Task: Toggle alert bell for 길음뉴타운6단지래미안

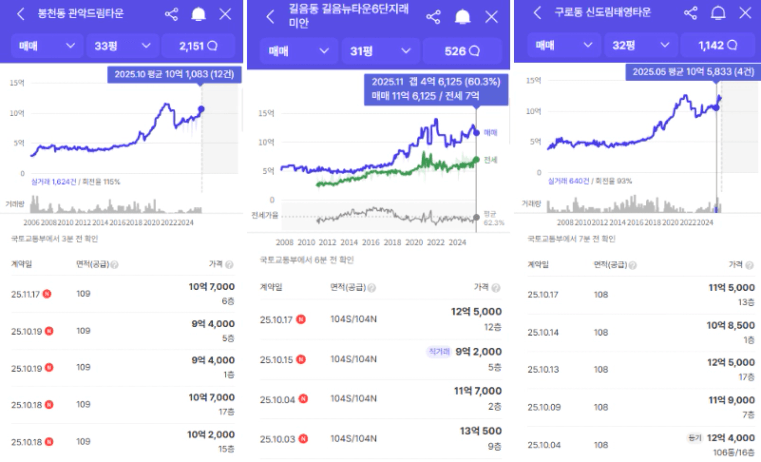Action: coord(462,17)
